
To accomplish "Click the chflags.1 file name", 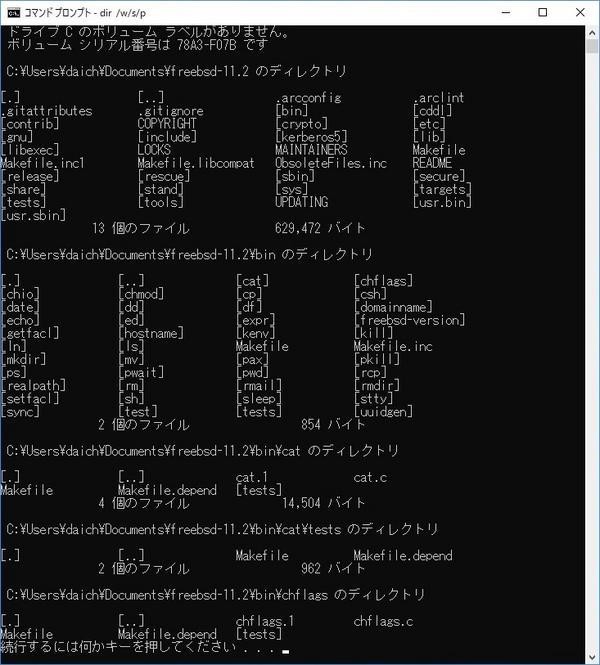I will point(265,621).
